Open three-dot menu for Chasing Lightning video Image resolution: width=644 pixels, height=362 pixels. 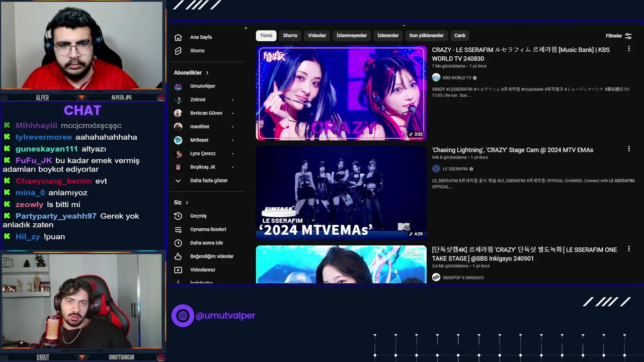pos(628,149)
